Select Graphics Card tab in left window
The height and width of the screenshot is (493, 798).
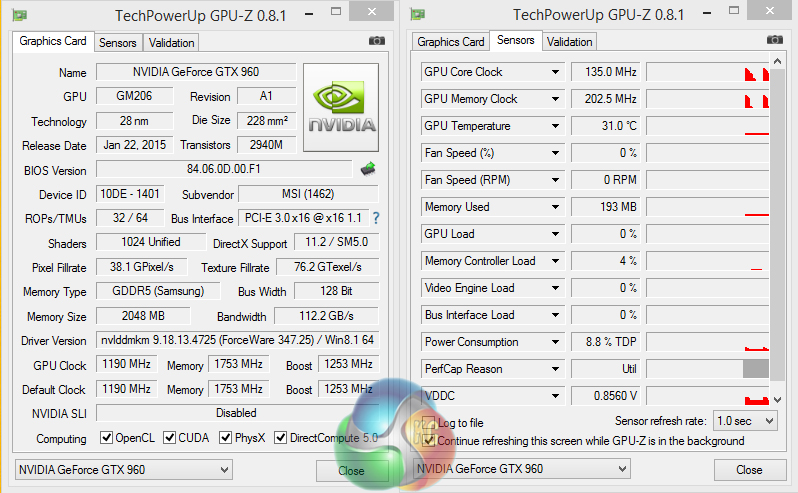point(53,41)
